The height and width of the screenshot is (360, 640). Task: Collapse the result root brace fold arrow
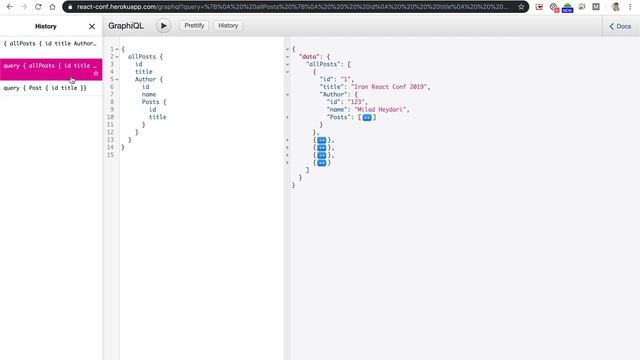(287, 49)
